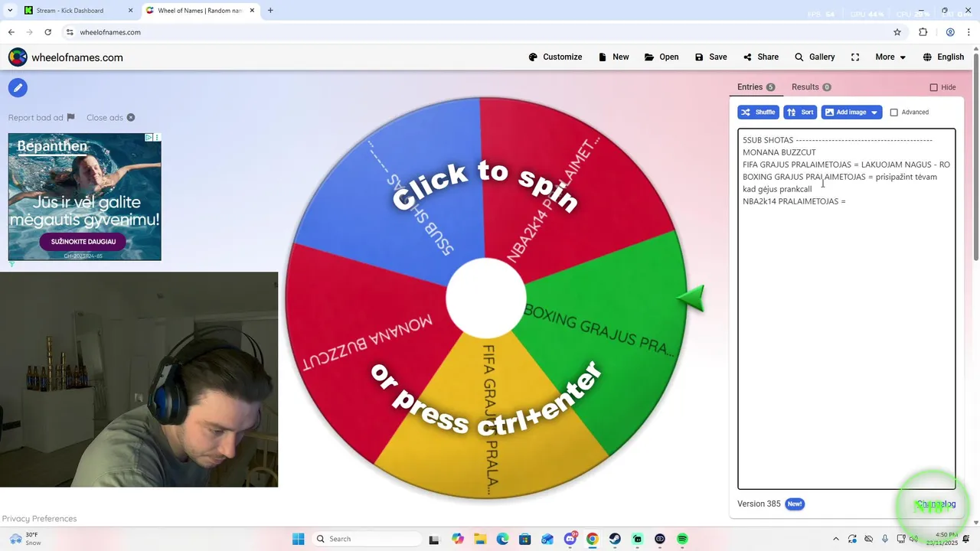The height and width of the screenshot is (551, 980).
Task: Toggle fullscreen mode icon
Action: [x=855, y=57]
